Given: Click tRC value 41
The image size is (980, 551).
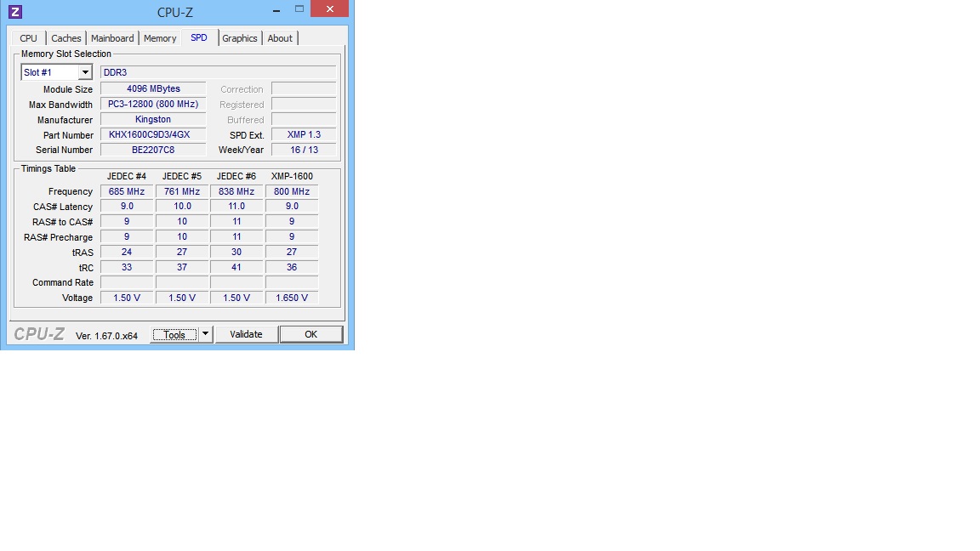Looking at the screenshot, I should [236, 267].
